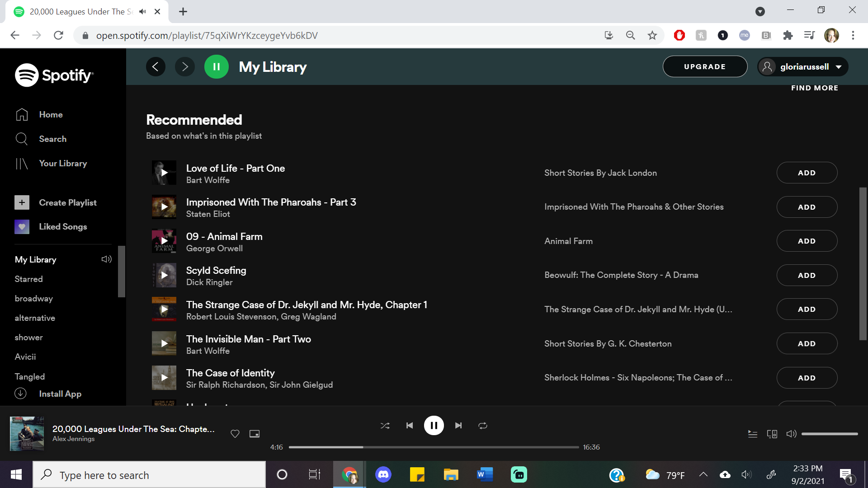This screenshot has width=868, height=488.
Task: Toggle repeat mode
Action: point(483,425)
